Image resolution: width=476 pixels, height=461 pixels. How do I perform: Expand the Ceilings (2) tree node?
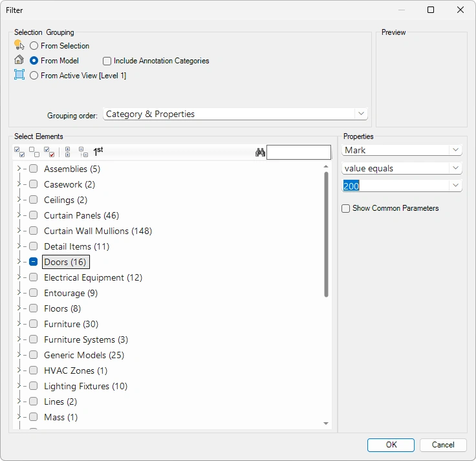click(19, 199)
